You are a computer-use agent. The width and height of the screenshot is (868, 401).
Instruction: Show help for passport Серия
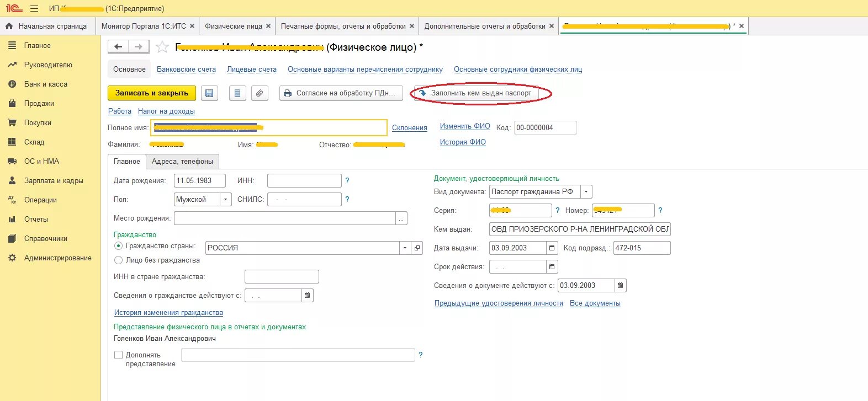click(x=557, y=210)
